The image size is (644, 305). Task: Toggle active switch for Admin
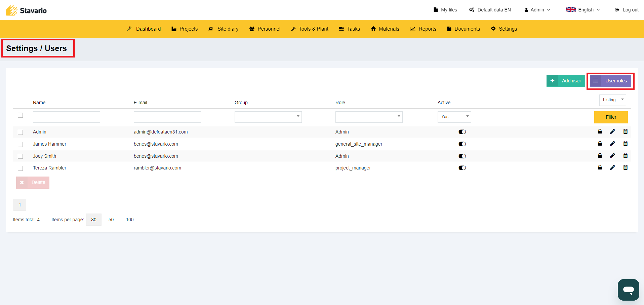(462, 132)
